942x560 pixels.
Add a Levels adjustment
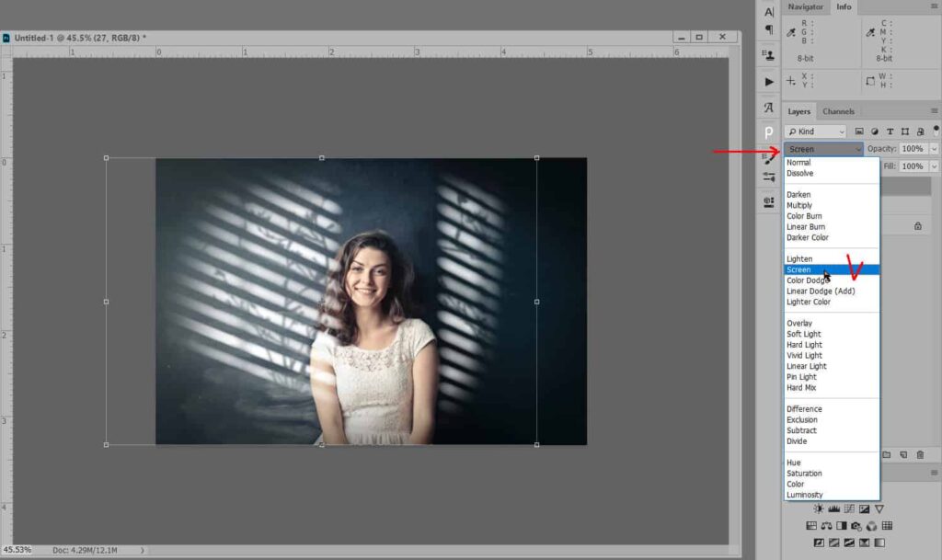coord(833,509)
